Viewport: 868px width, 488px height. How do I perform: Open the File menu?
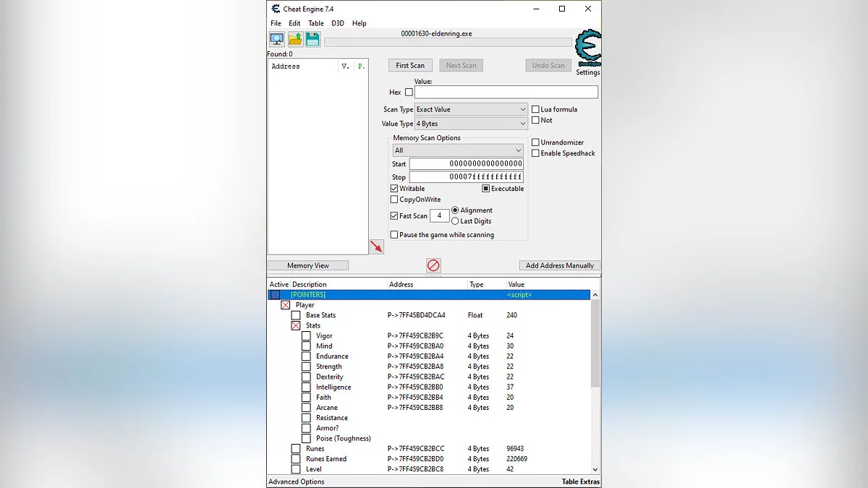coord(276,23)
